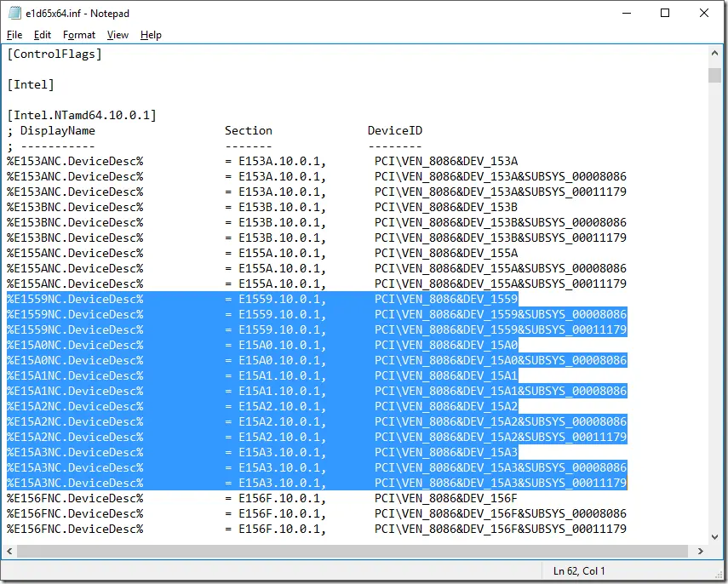Click PCI\VEN_8086&DEV_15A2&SUBSYS_00011179 text
Image resolution: width=728 pixels, height=584 pixels.
point(501,437)
